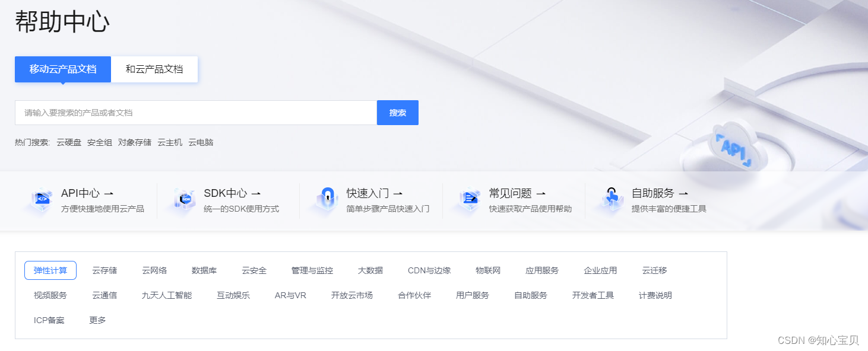
Task: Select the ICP备案 category
Action: pyautogui.click(x=49, y=320)
